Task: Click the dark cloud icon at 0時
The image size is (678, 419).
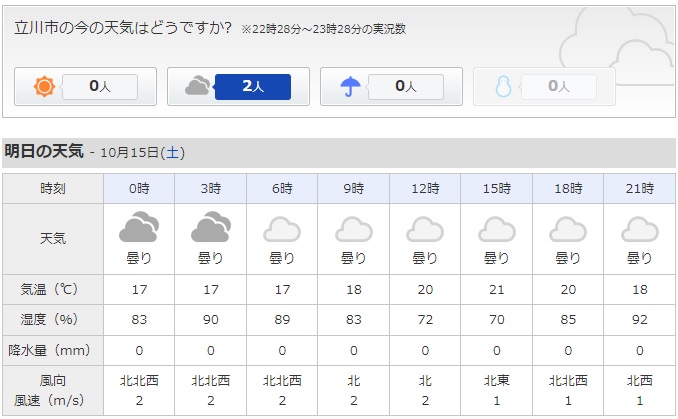Action: coord(139,227)
